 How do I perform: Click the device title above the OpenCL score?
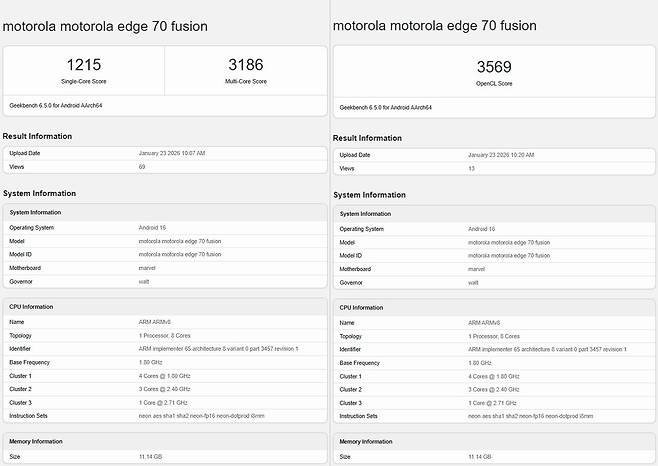point(434,25)
